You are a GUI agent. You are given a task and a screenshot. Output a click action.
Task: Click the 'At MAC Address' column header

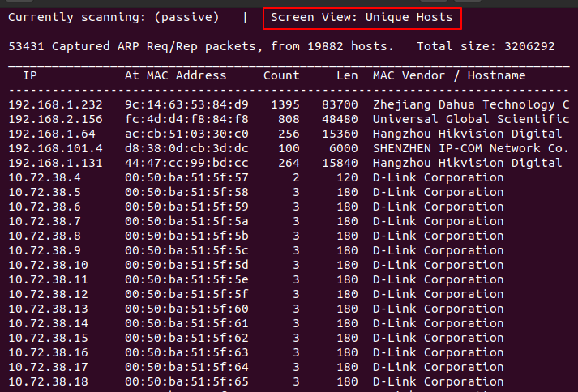coord(175,75)
